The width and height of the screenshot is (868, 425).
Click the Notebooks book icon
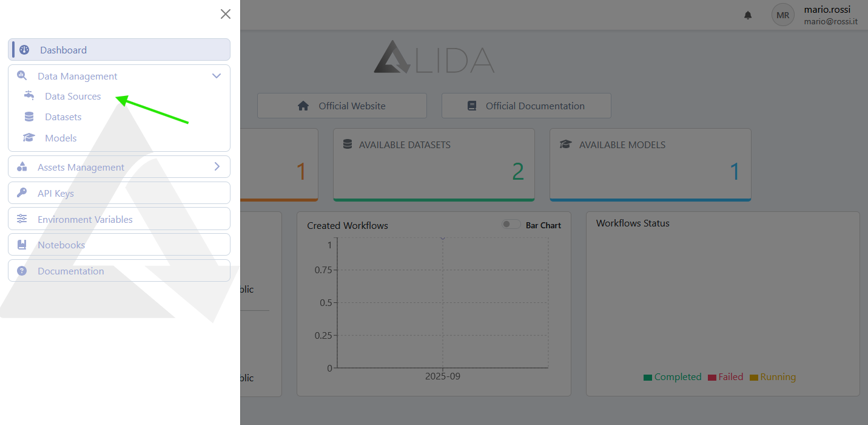(x=22, y=245)
